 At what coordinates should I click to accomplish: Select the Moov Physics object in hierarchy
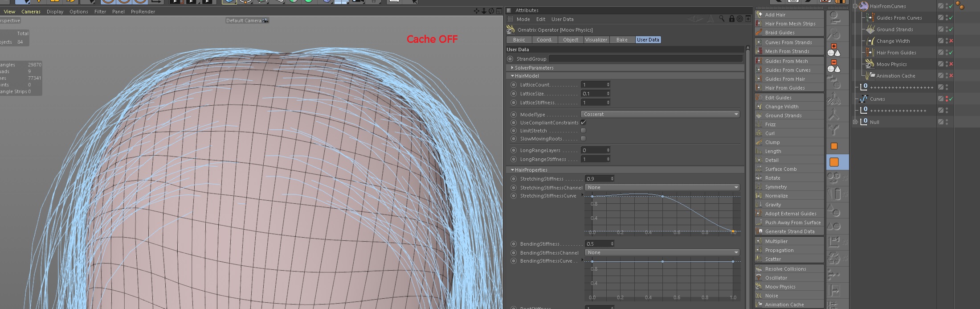point(891,64)
